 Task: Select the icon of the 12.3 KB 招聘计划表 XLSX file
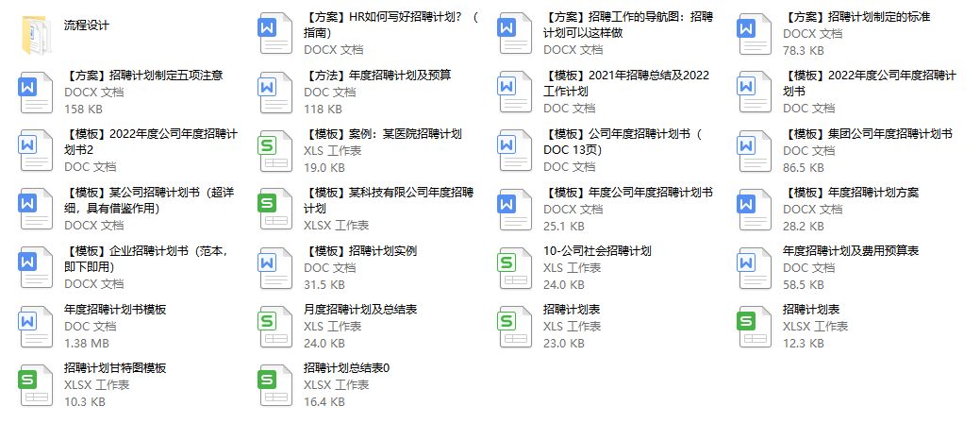755,327
